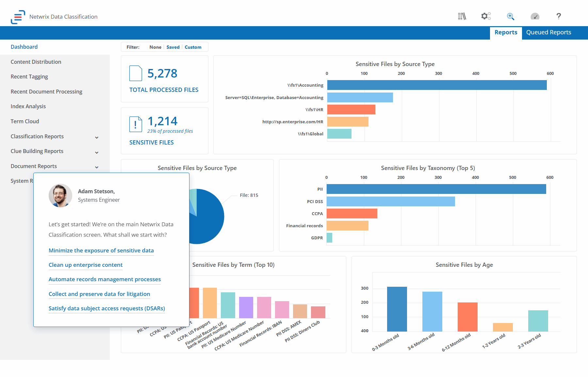Expand Clue Building Reports section
This screenshot has height=377, width=588.
click(x=97, y=152)
